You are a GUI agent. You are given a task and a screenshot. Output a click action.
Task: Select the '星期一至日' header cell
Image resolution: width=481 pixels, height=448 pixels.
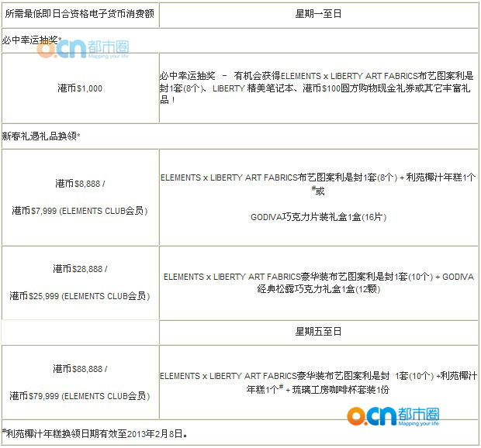point(318,14)
